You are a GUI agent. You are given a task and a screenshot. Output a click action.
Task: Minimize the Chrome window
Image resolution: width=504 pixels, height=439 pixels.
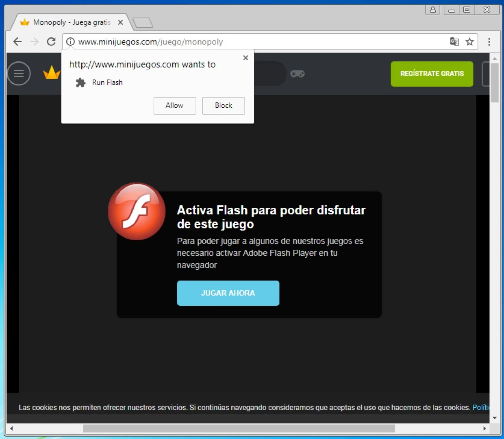pyautogui.click(x=452, y=10)
